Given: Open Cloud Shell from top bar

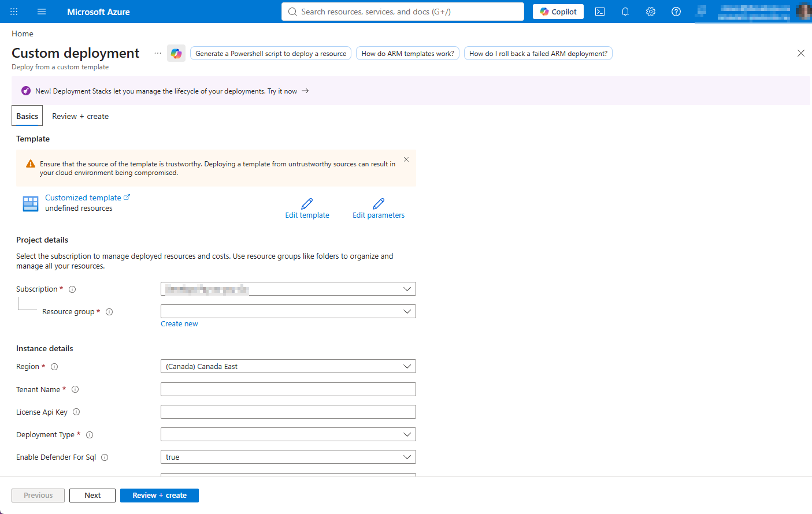Looking at the screenshot, I should click(600, 12).
